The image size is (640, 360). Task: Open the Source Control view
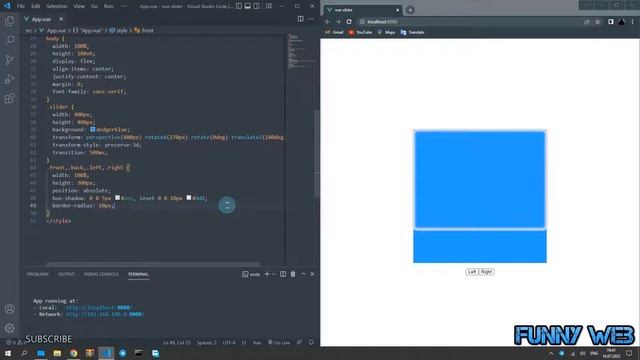pyautogui.click(x=9, y=60)
